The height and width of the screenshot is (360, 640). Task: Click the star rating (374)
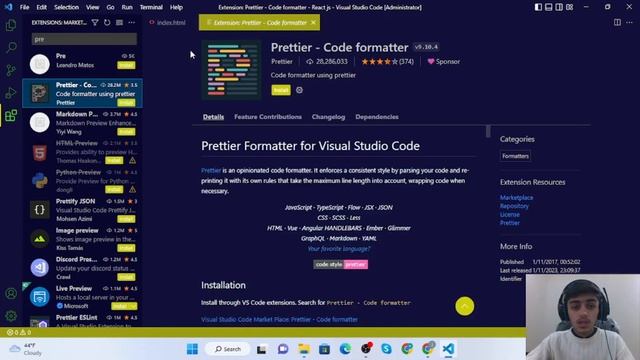click(387, 62)
